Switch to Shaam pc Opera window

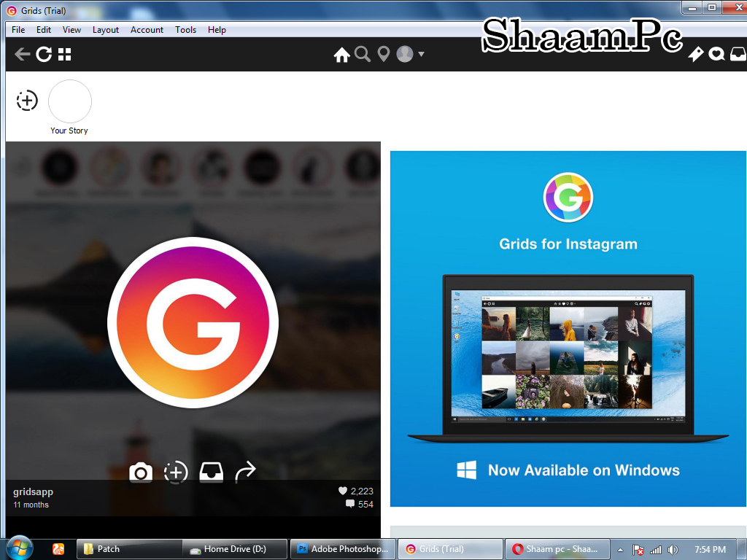(557, 549)
